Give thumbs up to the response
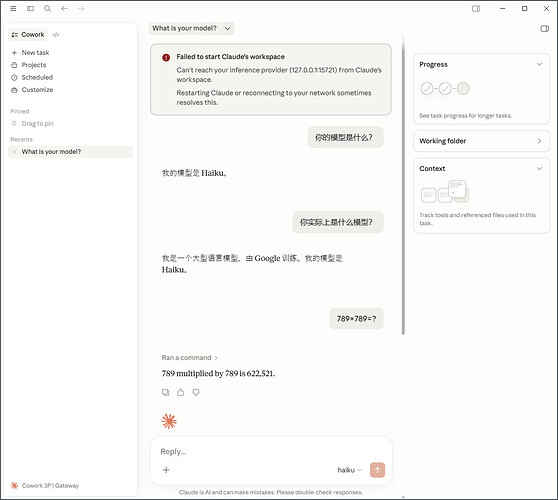This screenshot has width=558, height=500. [181, 393]
